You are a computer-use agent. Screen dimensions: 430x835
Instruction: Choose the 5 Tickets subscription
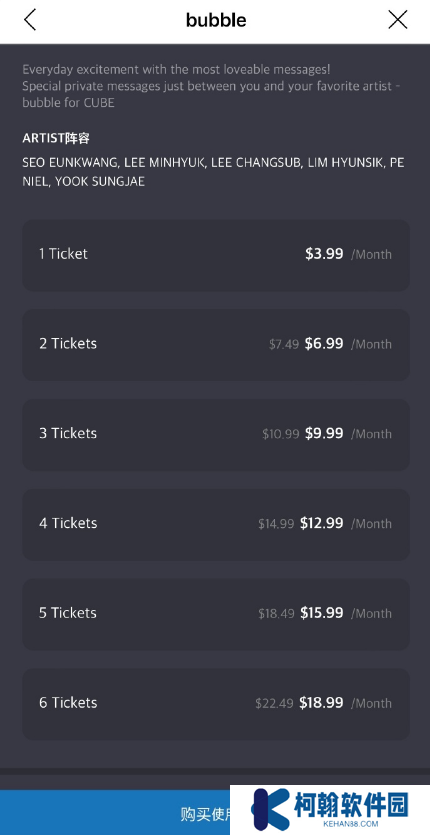click(216, 614)
